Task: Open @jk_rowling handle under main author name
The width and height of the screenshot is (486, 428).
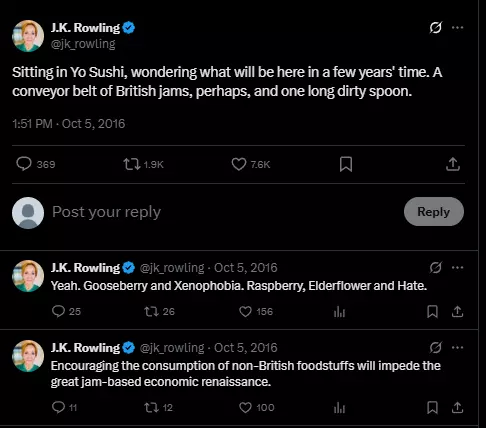Action: pyautogui.click(x=83, y=44)
